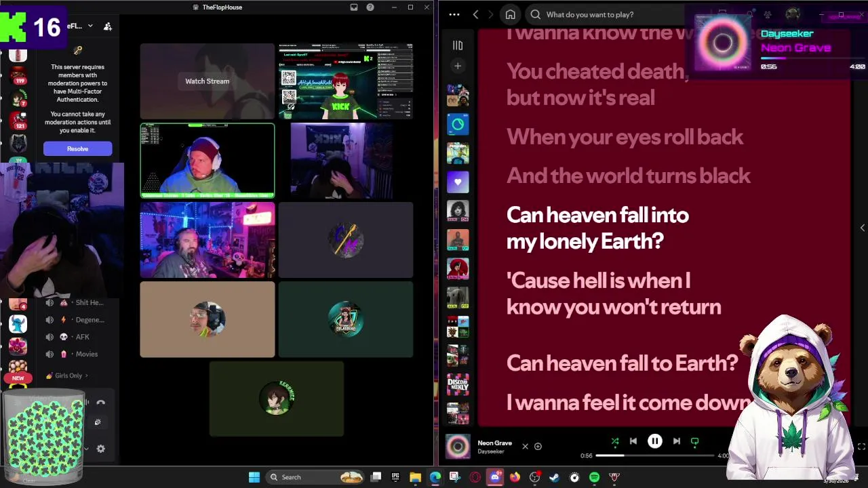Image resolution: width=868 pixels, height=488 pixels.
Task: Open audio options chevron beside settings
Action: pos(86,449)
